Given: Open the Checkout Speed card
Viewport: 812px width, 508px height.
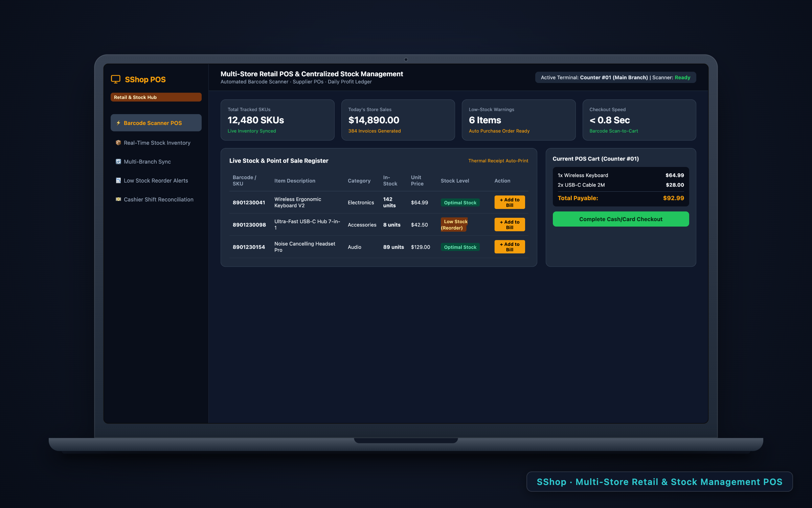Looking at the screenshot, I should pos(639,120).
